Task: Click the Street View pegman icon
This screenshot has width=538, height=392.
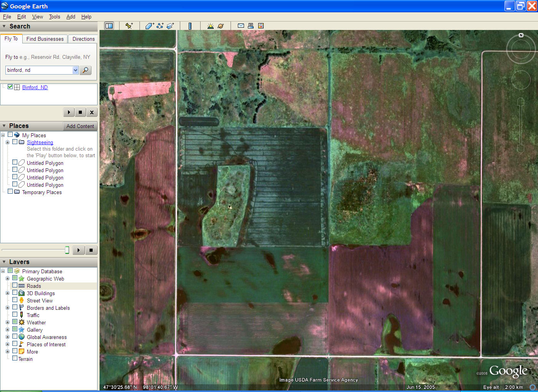Action: pos(22,301)
